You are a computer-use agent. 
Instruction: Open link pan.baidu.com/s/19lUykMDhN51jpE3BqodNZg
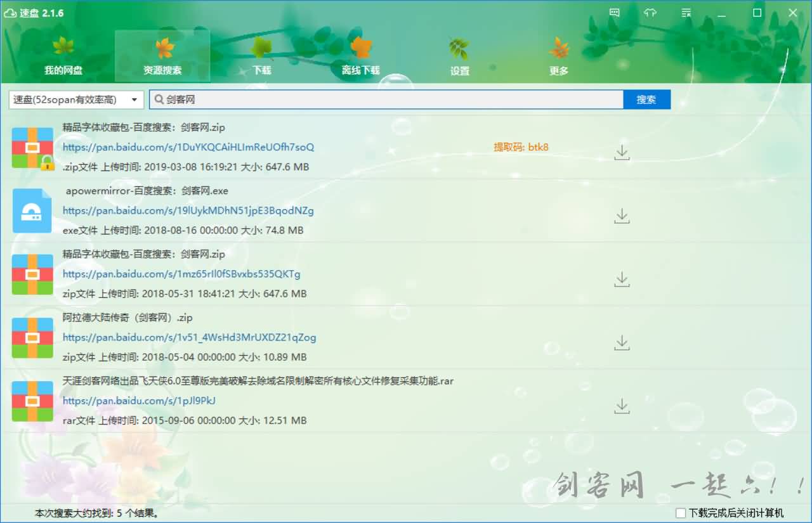pos(188,210)
